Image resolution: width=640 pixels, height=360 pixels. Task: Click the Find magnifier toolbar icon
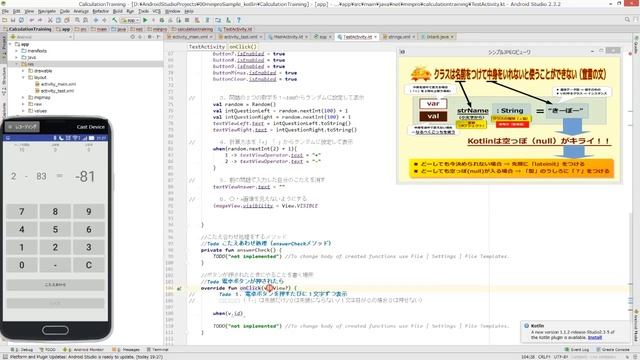coord(77,20)
